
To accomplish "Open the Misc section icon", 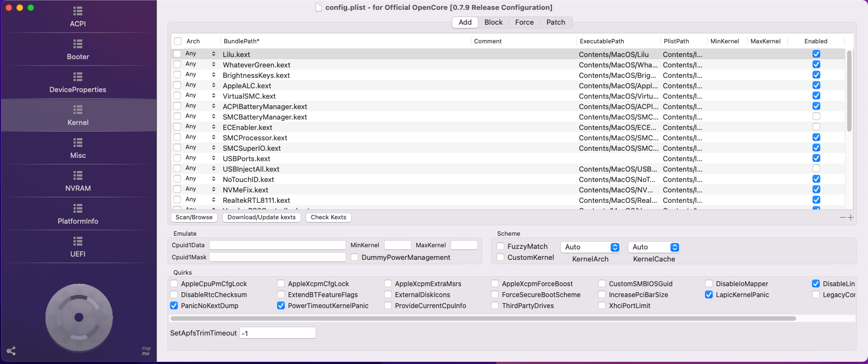I will tap(78, 143).
